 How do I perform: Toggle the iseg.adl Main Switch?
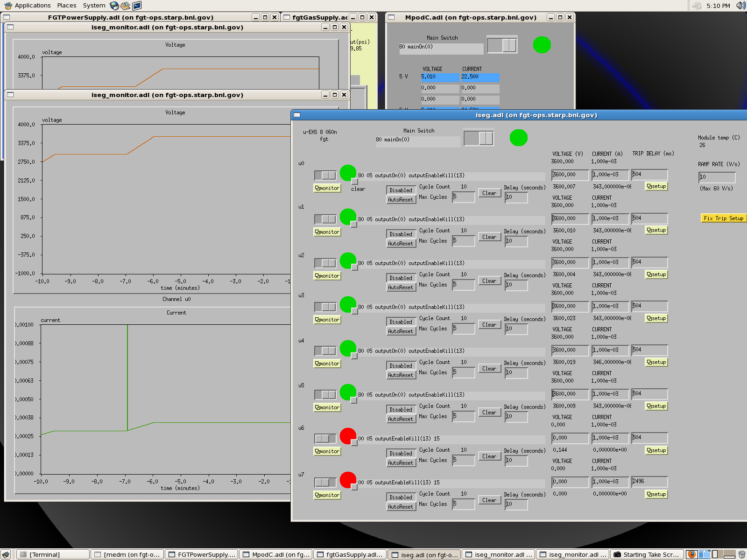[x=479, y=138]
